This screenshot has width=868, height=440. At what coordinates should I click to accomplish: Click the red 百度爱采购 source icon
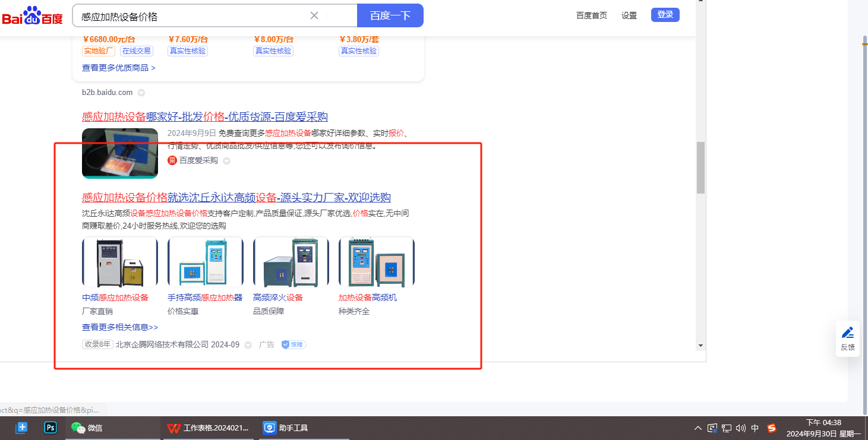pos(172,160)
